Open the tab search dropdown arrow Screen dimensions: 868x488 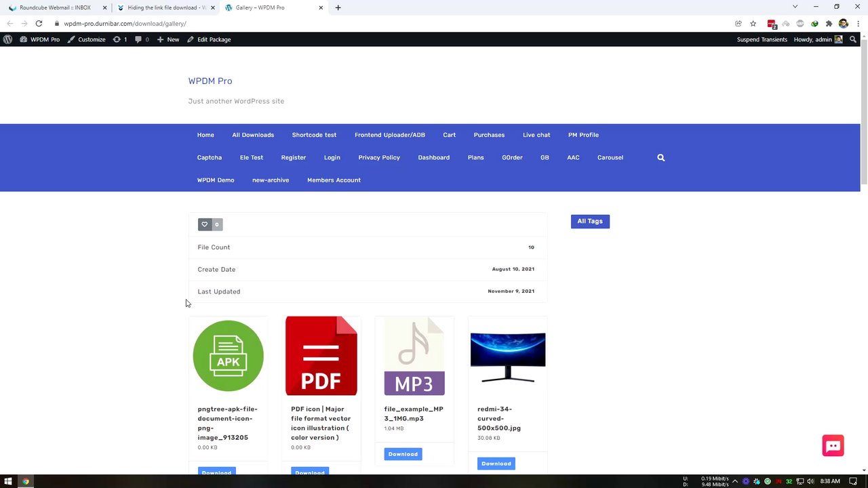click(795, 7)
